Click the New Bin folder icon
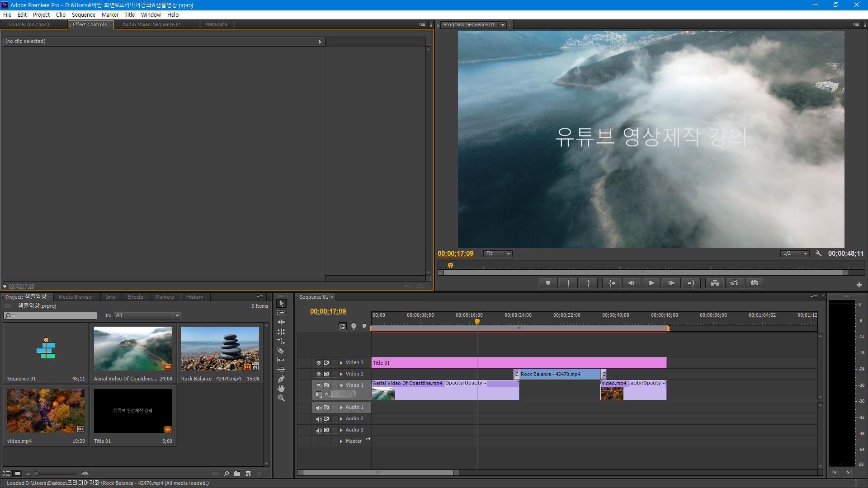This screenshot has width=868, height=488. [x=237, y=474]
